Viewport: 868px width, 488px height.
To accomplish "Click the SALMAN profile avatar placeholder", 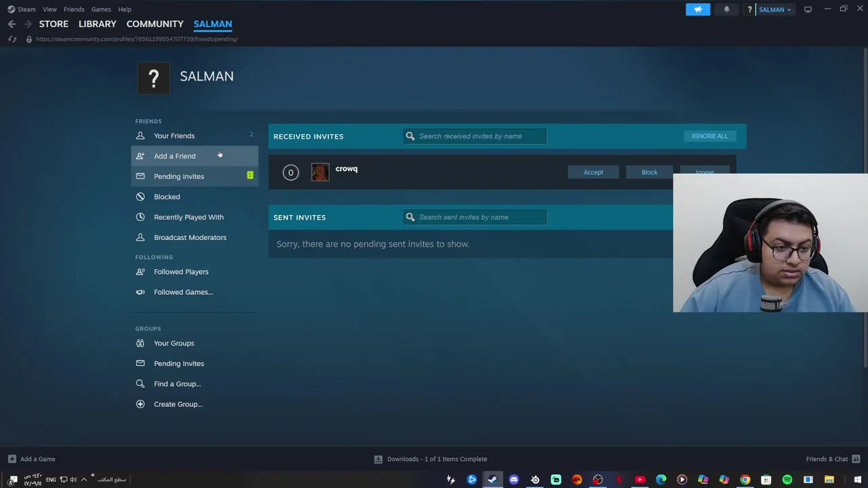I will [154, 78].
